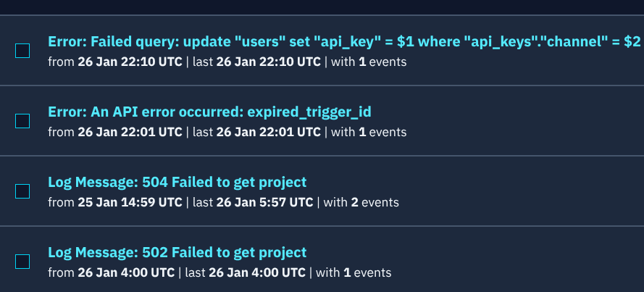Click the "last 26 Jan 5:57 UTC" timestamp
This screenshot has width=644, height=292.
tap(253, 202)
